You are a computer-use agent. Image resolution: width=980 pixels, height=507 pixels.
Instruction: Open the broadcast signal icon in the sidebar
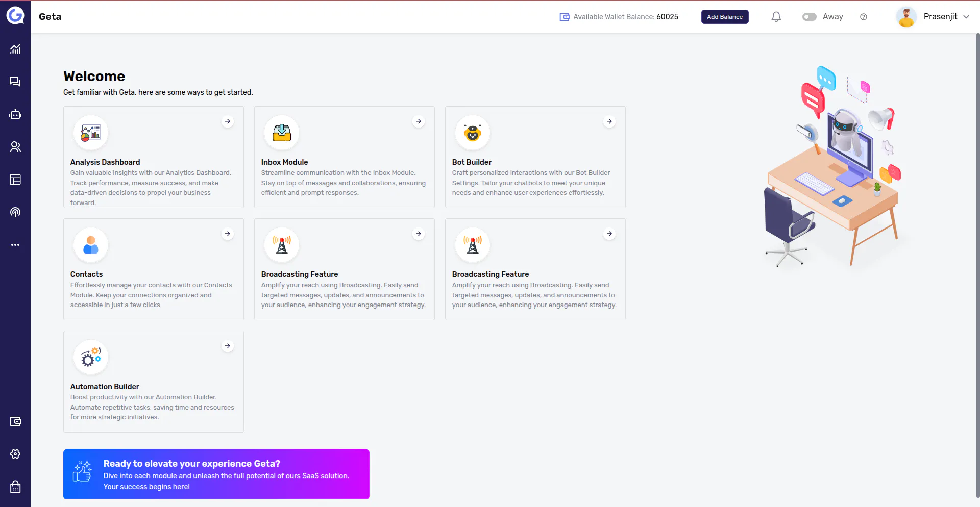[x=15, y=212]
